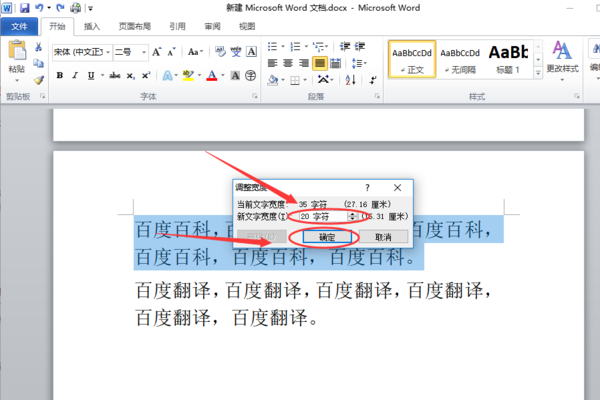Screen dimensions: 600x400
Task: Open the 字体 dialog launcher
Action: 254,96
